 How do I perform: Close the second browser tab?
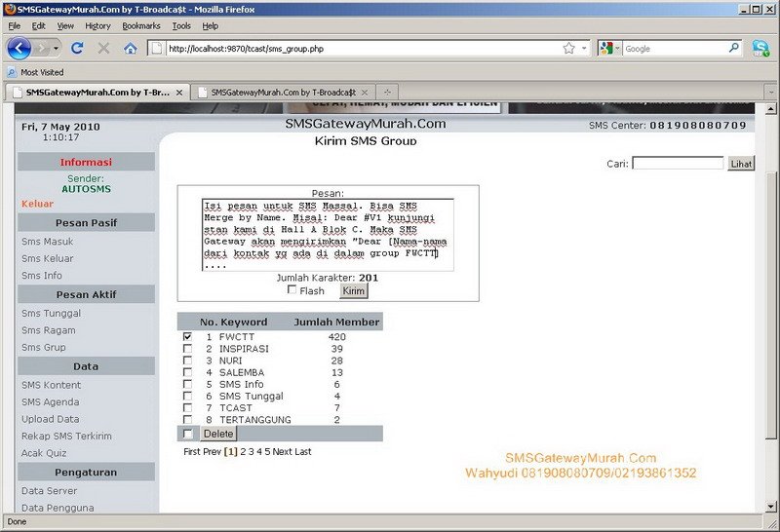coord(365,93)
